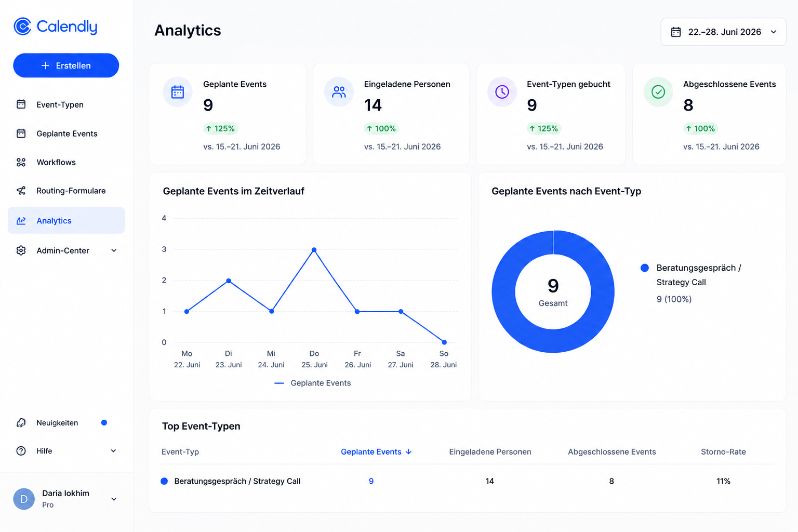Open the Beratungsgespräch / Strategy Call table row
Image resolution: width=798 pixels, height=532 pixels.
click(468, 481)
